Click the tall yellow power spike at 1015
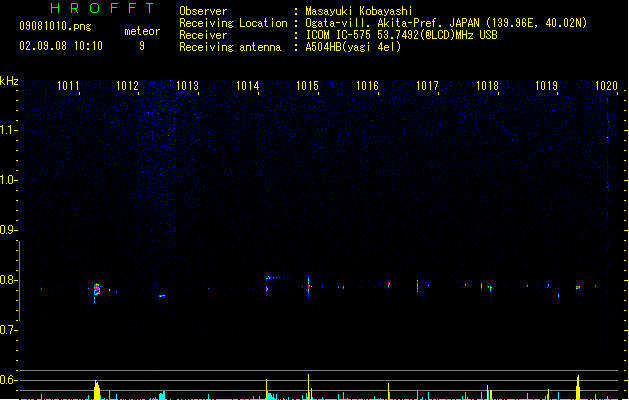The image size is (629, 400). click(308, 387)
